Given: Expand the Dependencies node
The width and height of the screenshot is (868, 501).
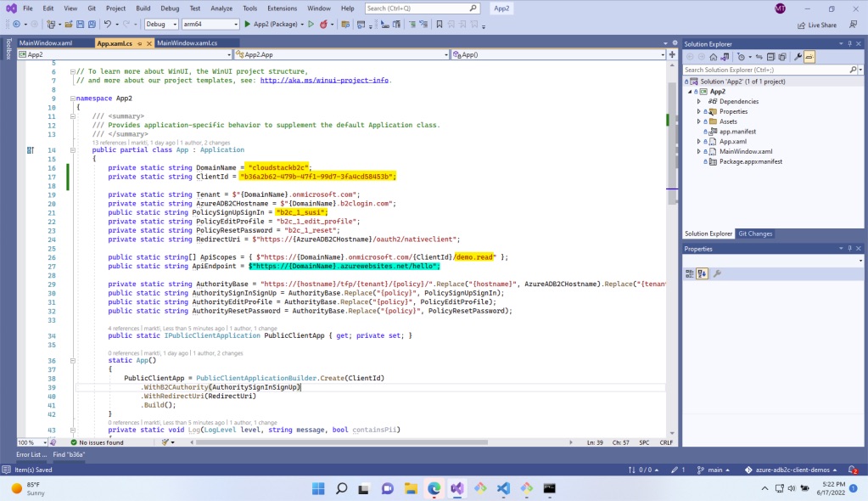Looking at the screenshot, I should coord(698,101).
